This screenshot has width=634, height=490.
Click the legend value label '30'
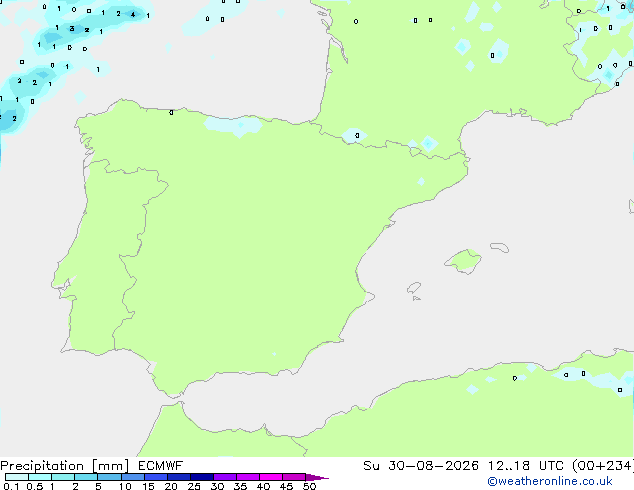point(217,486)
